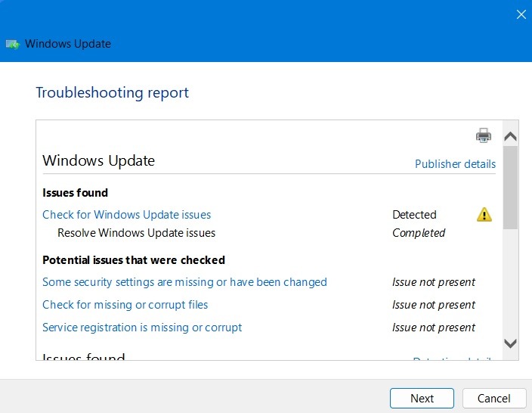
Task: Click Issue not present beside Service registration
Action: [x=434, y=328]
